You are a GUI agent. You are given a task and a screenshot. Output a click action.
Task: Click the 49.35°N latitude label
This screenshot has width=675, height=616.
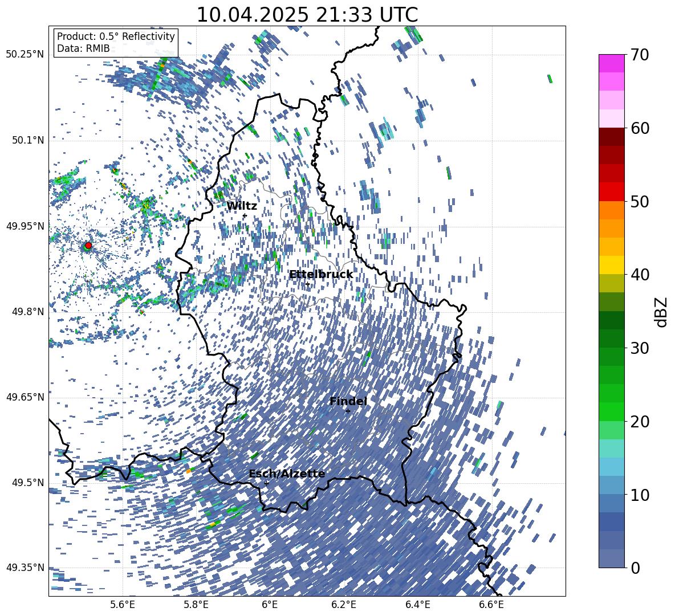[25, 568]
